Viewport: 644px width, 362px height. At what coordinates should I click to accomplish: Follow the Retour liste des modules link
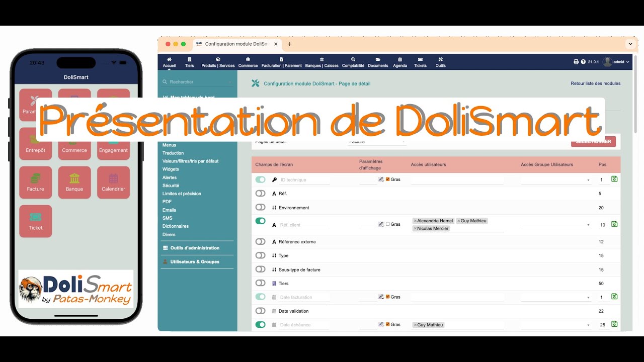(595, 83)
